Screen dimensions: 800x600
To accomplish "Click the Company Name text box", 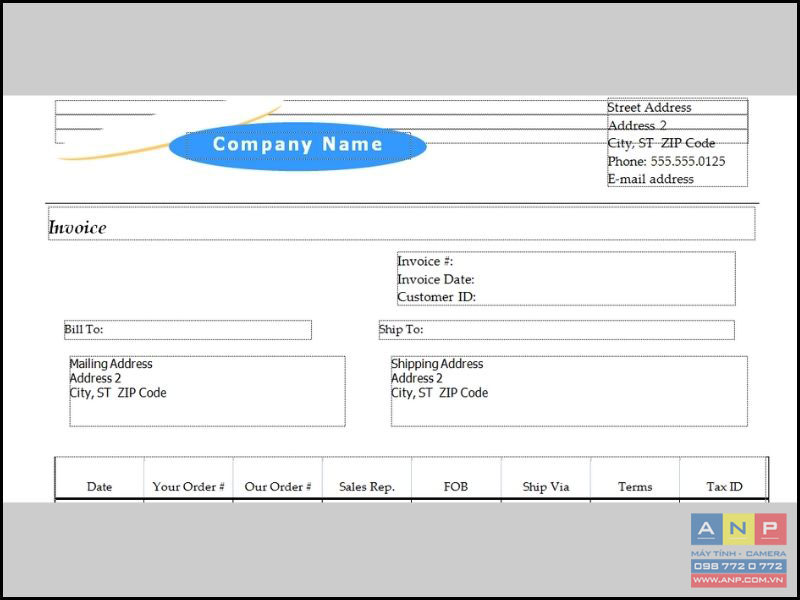I will 298,145.
